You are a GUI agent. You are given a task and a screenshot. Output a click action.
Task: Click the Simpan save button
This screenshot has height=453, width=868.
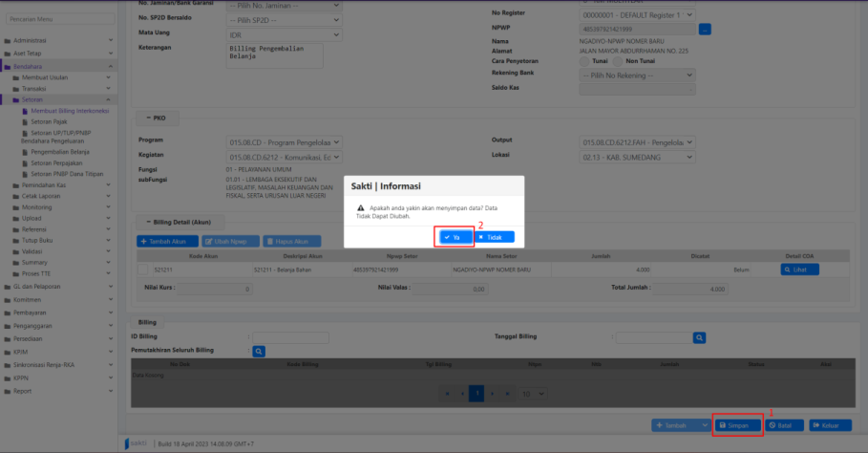coord(738,424)
